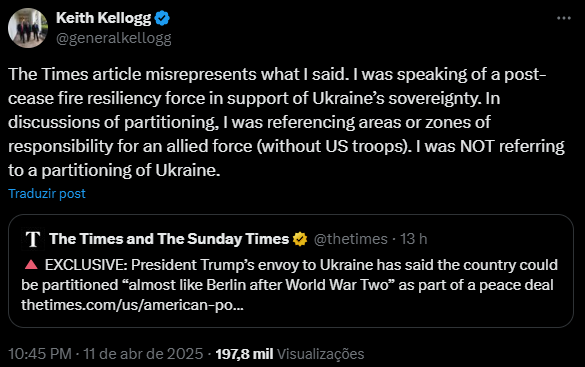Click the @thetimes handle in quoted post
585x367 pixels.
pyautogui.click(x=351, y=239)
